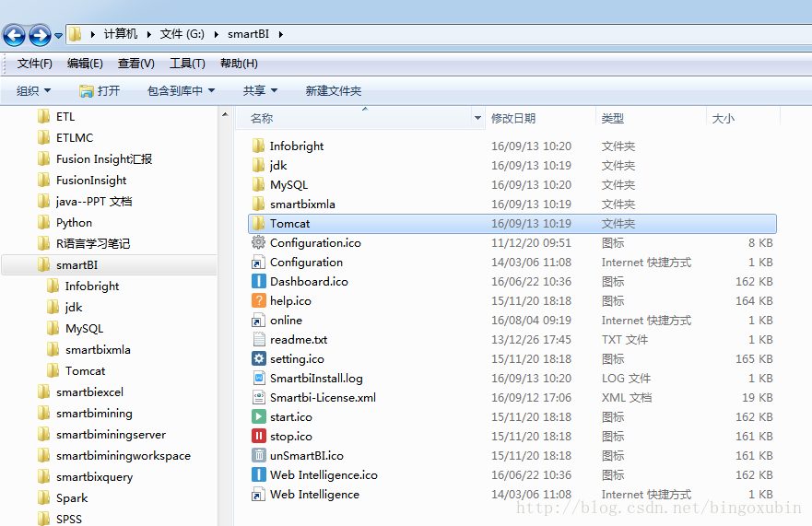Select smartbiminingworkspace folder in tree
The height and width of the screenshot is (526, 812).
click(x=114, y=456)
